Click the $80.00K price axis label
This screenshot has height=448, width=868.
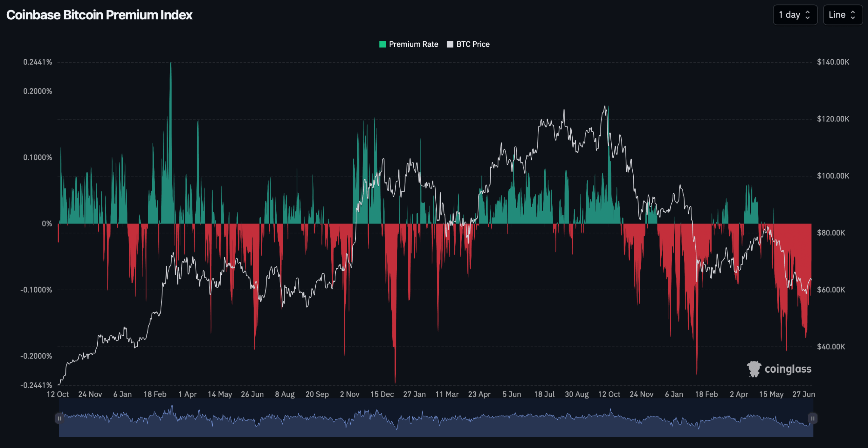831,233
